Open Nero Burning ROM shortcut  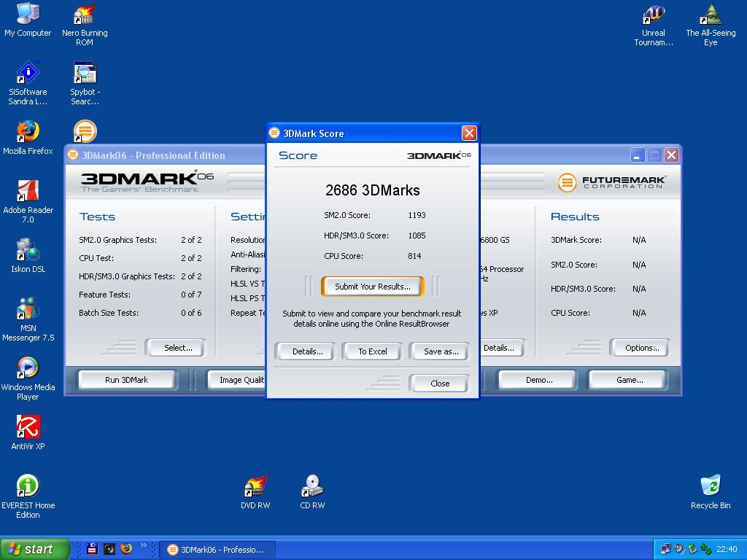[x=85, y=15]
